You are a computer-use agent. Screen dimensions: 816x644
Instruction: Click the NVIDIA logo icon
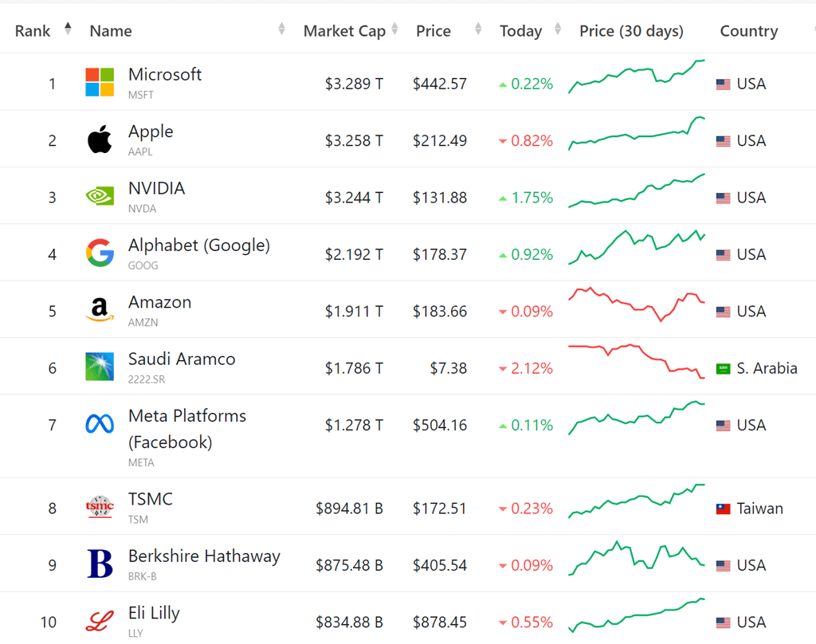[x=100, y=197]
